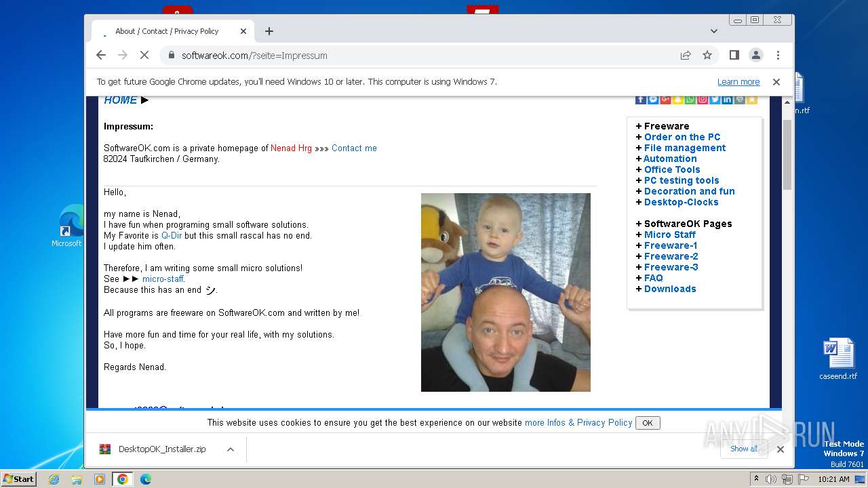The image size is (868, 488).
Task: Share page via Messenger icon
Action: click(x=653, y=100)
